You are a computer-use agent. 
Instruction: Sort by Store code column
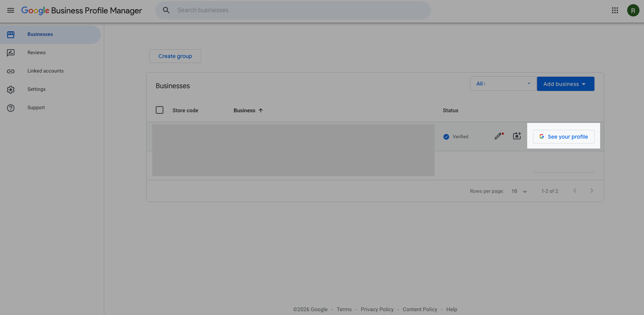point(185,110)
